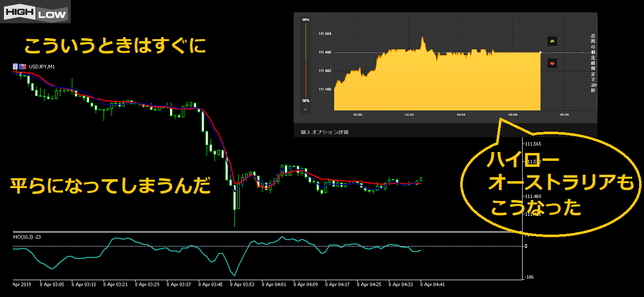Screen dimensions: 644x297
Task: Click the cyan oscillator line's lowest dip
Action: click(x=234, y=275)
